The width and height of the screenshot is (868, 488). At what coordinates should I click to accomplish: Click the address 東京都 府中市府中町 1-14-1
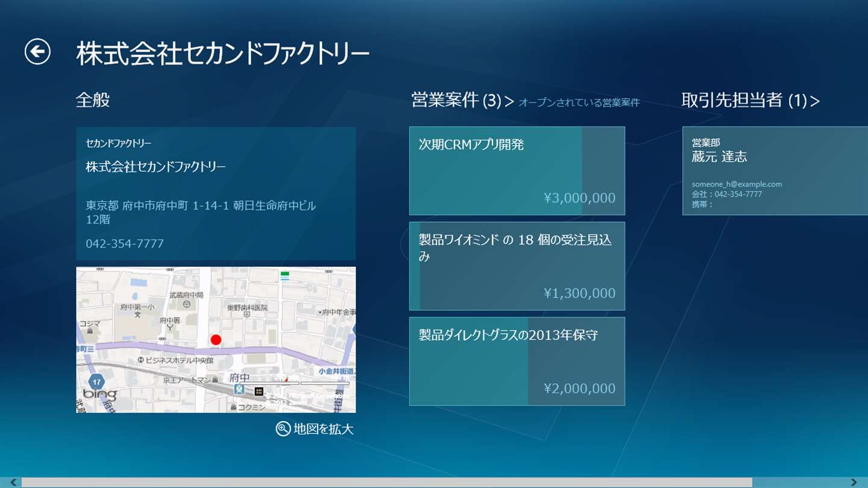pos(201,213)
